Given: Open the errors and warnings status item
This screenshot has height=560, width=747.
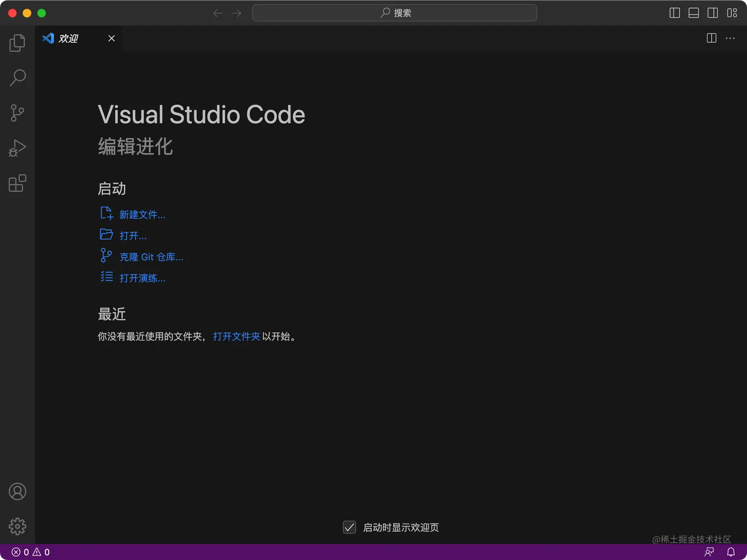Looking at the screenshot, I should pos(31,552).
